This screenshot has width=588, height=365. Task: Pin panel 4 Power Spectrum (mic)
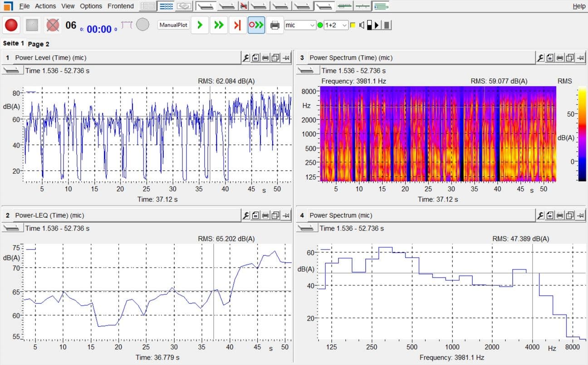(x=580, y=215)
